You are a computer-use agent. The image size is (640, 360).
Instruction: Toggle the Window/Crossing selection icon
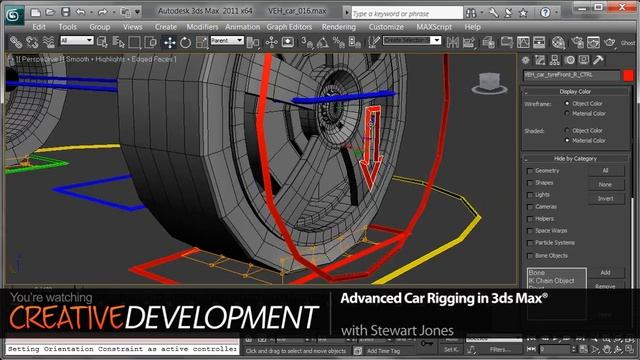click(151, 42)
